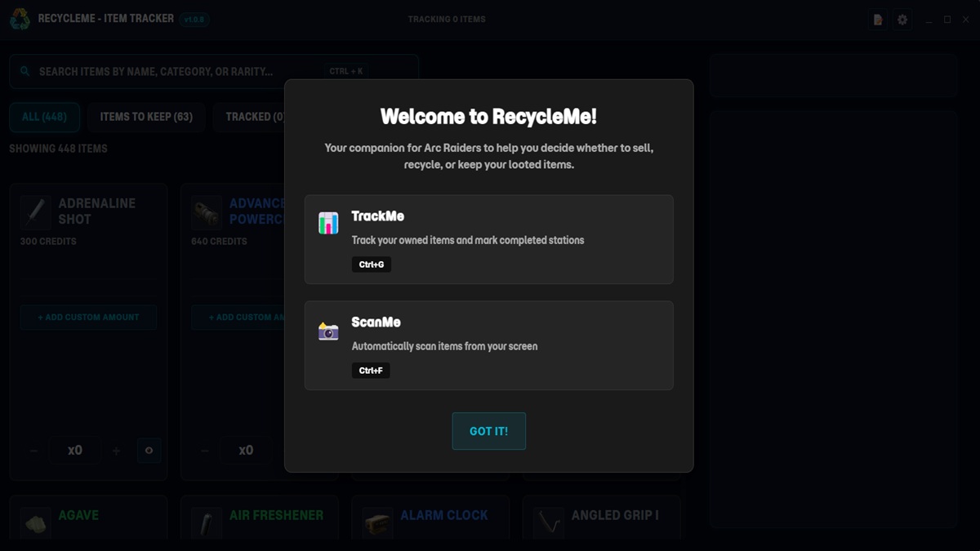Viewport: 980px width, 551px height.
Task: Click the RecycleMe recycling logo in title bar
Action: tap(20, 19)
